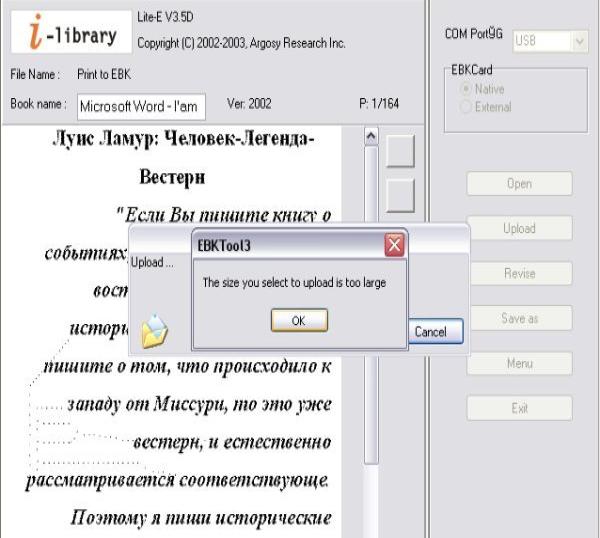Click the Open button
The image size is (600, 538).
(519, 184)
